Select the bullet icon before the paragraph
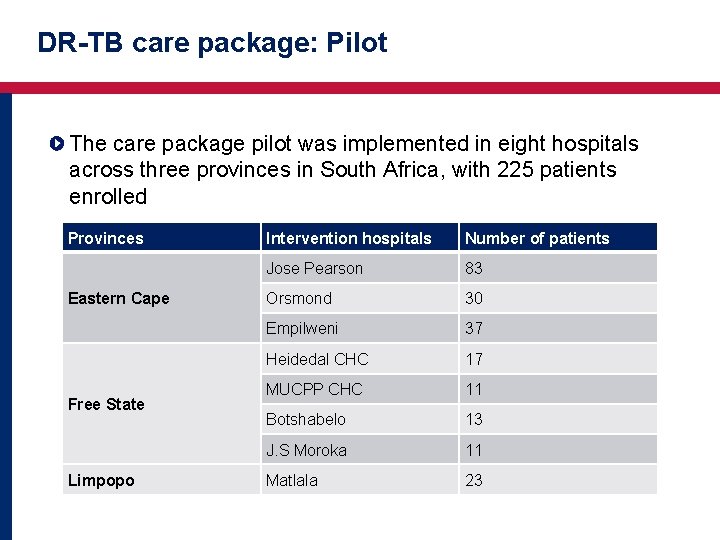Viewport: 720px width, 540px height. click(56, 144)
